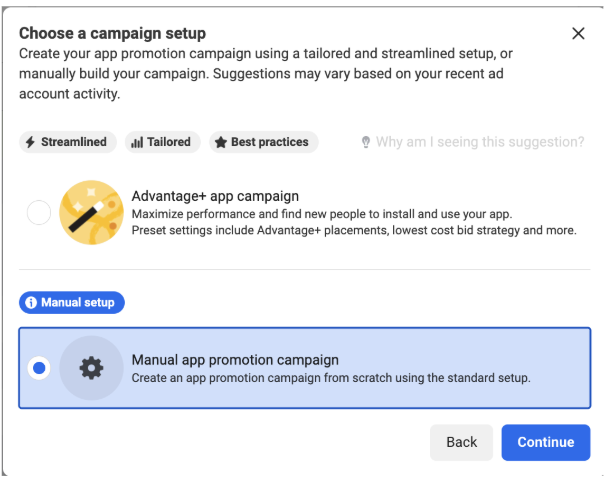Click the Best practices label text

pyautogui.click(x=270, y=142)
